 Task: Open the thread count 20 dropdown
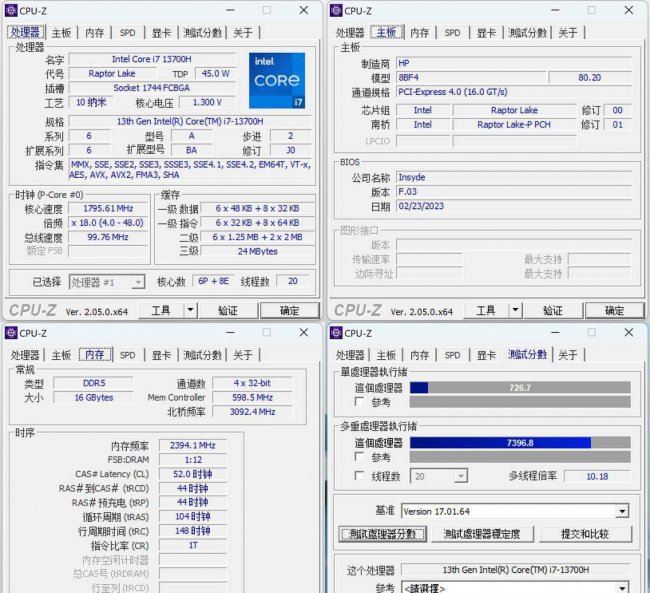(439, 476)
